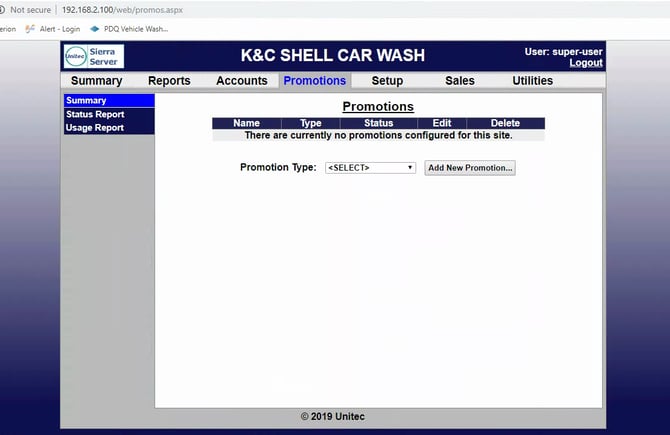Open the PDQ Vehicle Wash bookmark
This screenshot has height=435, width=670.
click(130, 29)
